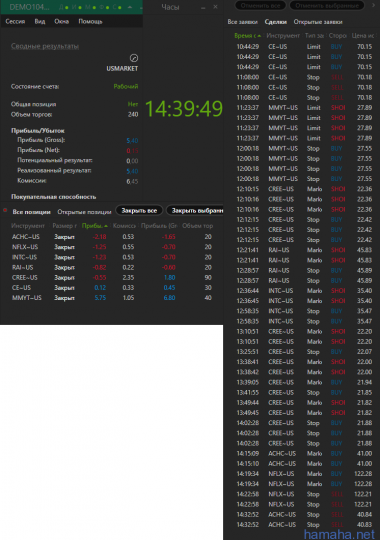Select the MMYT~US position row
Viewport: 380px width, 540px height.
112,298
